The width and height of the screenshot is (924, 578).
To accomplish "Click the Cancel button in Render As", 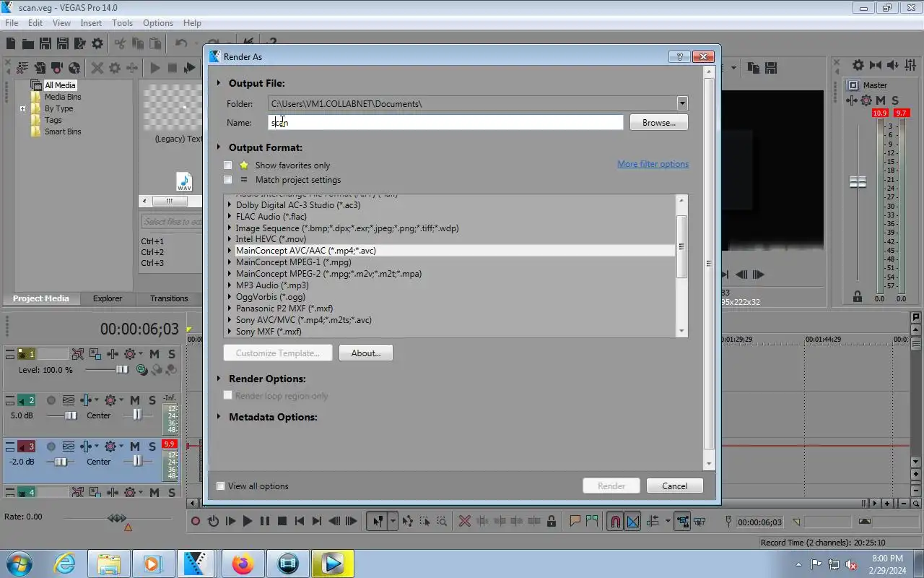I will click(x=675, y=486).
